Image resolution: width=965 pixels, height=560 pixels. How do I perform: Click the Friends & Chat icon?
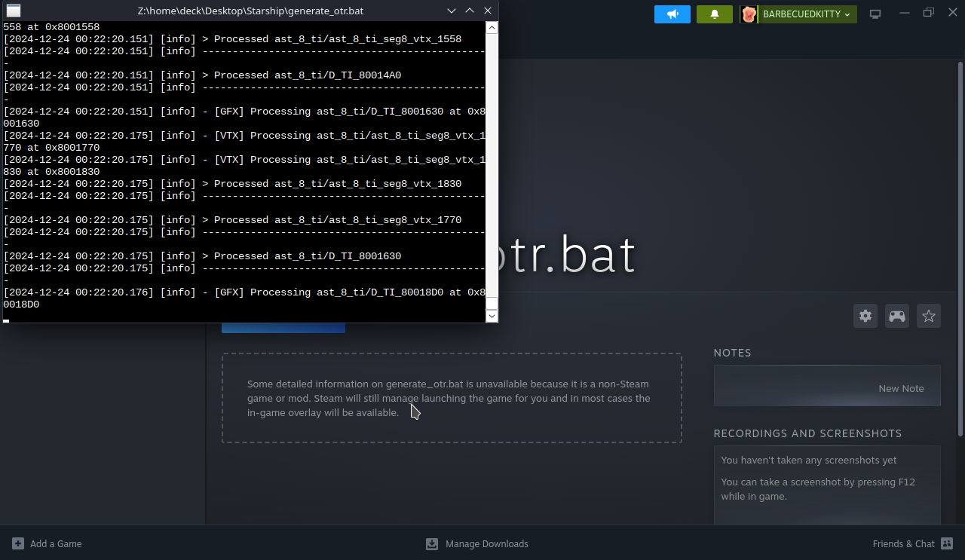point(947,543)
